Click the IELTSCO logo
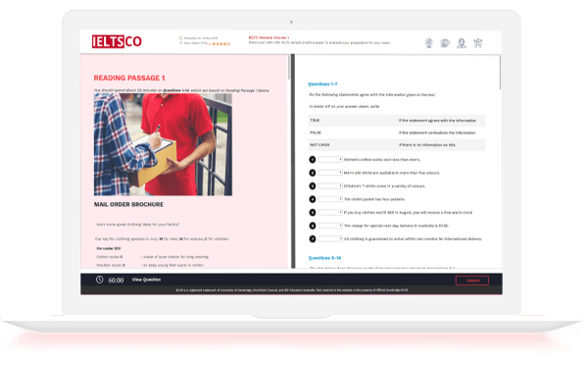Screen dimensions: 588x366 pos(117,41)
